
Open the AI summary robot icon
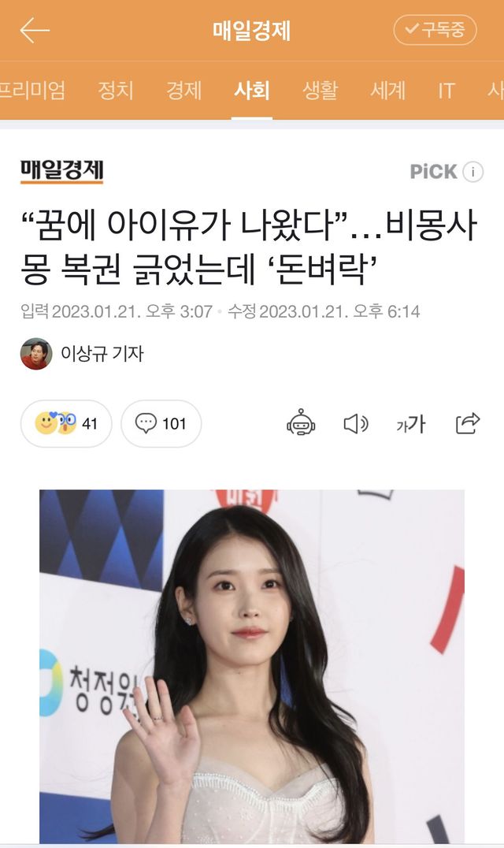pos(301,422)
